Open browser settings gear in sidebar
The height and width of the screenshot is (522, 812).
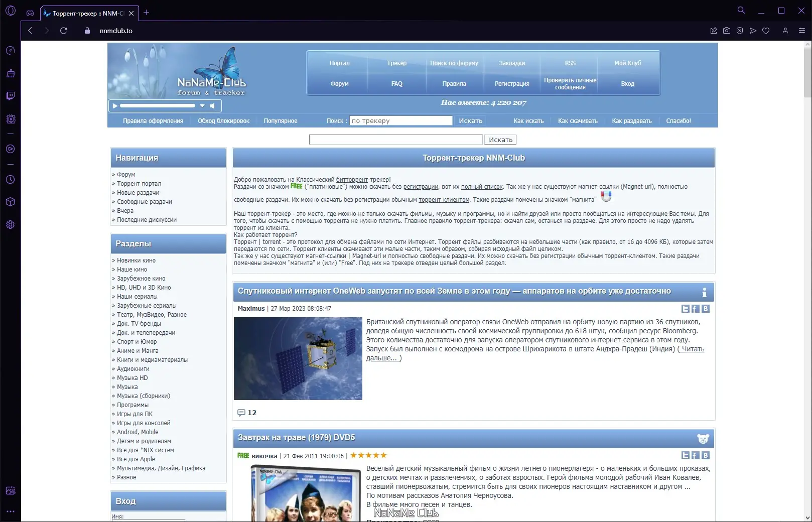(x=11, y=225)
